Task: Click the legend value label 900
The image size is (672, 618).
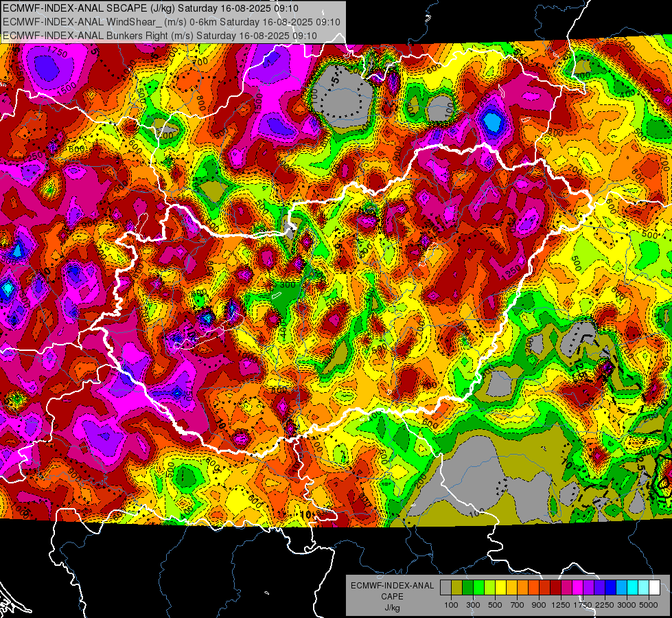Action: tap(539, 605)
